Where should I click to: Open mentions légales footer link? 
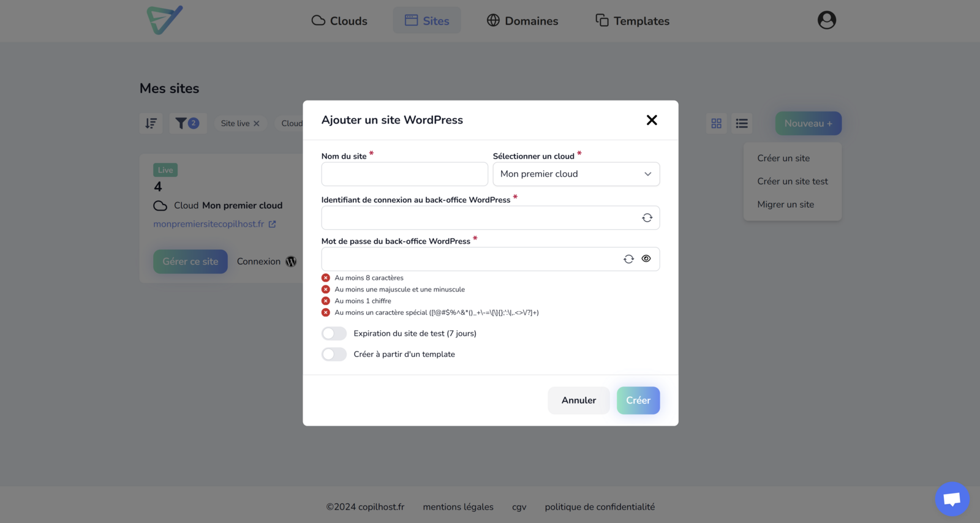[x=458, y=507]
